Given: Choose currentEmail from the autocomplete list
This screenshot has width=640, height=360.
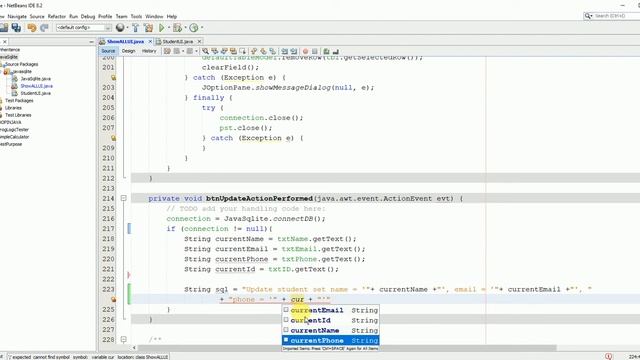Looking at the screenshot, I should click(x=331, y=310).
